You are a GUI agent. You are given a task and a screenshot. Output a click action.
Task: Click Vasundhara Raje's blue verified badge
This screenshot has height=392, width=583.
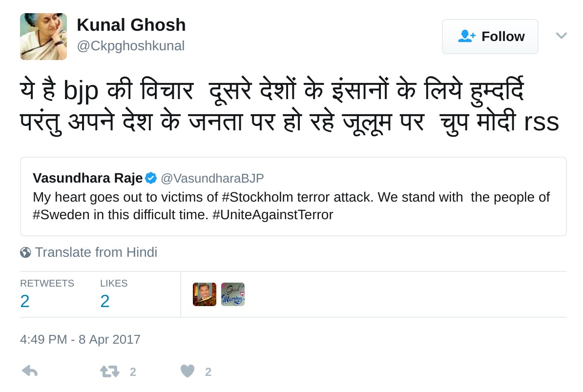pos(151,178)
